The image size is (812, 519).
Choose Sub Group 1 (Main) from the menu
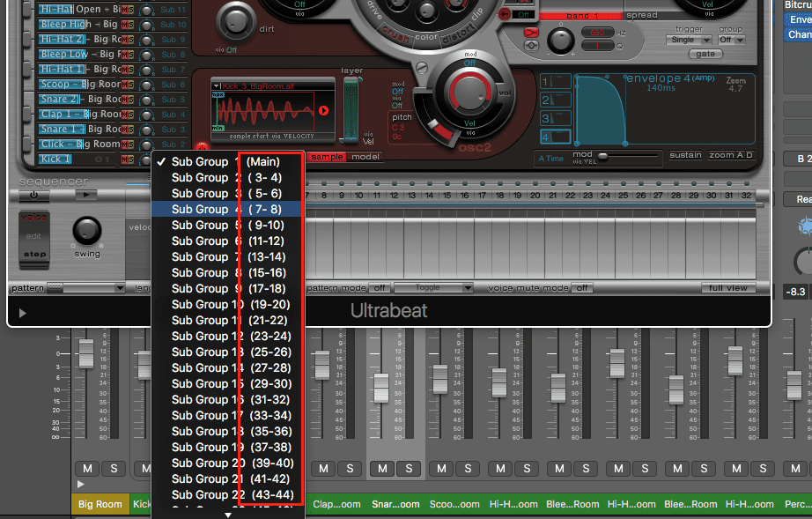click(x=228, y=162)
